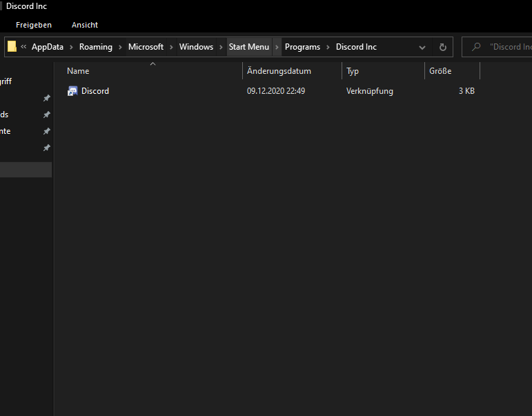Image resolution: width=532 pixels, height=416 pixels.
Task: Expand chevron after Programs breadcrumb
Action: (328, 47)
